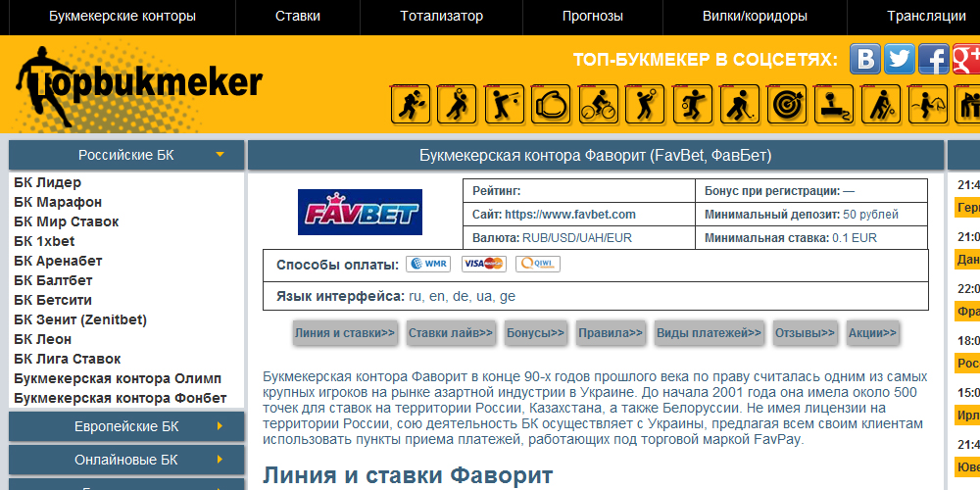The image size is (980, 490).
Task: Open the Трансляции top menu
Action: 926,17
